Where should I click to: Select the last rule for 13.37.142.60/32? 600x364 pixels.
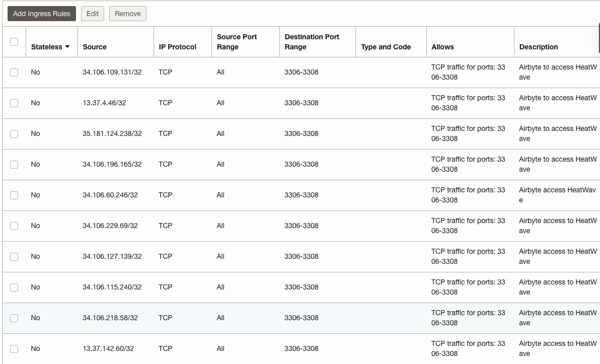(14, 348)
